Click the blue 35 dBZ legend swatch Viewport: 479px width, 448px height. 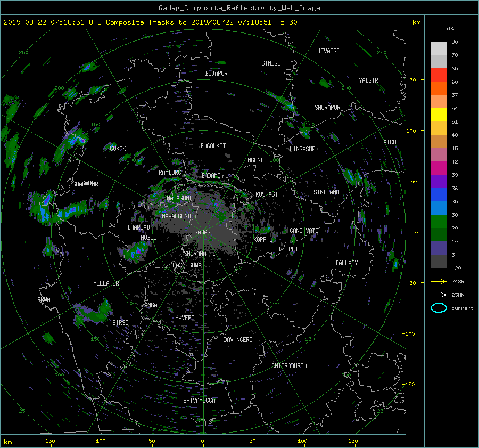[439, 194]
